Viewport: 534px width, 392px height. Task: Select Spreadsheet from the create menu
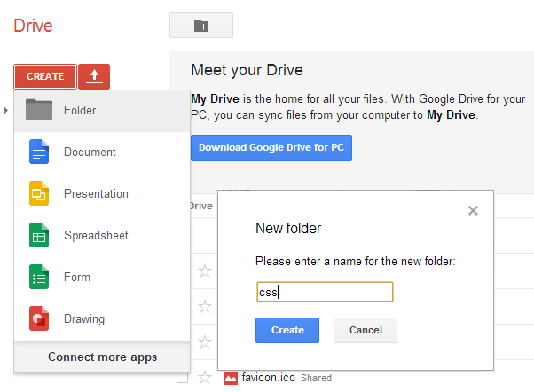point(96,235)
